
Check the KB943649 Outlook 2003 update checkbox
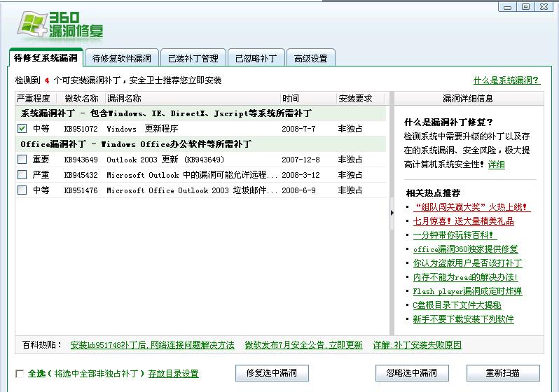click(22, 160)
